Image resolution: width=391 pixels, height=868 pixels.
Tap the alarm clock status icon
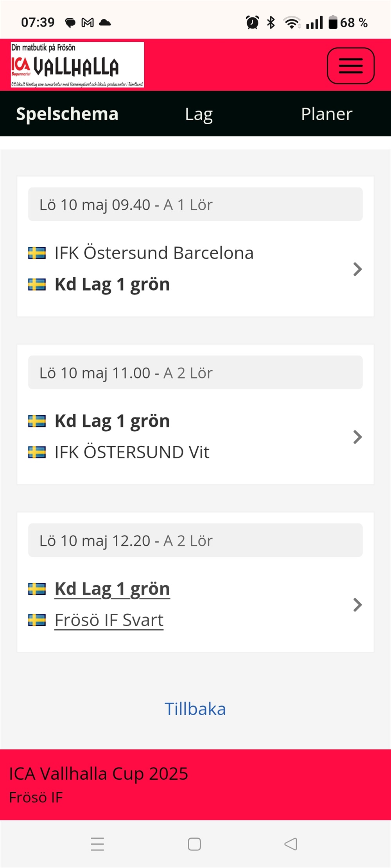click(x=252, y=23)
